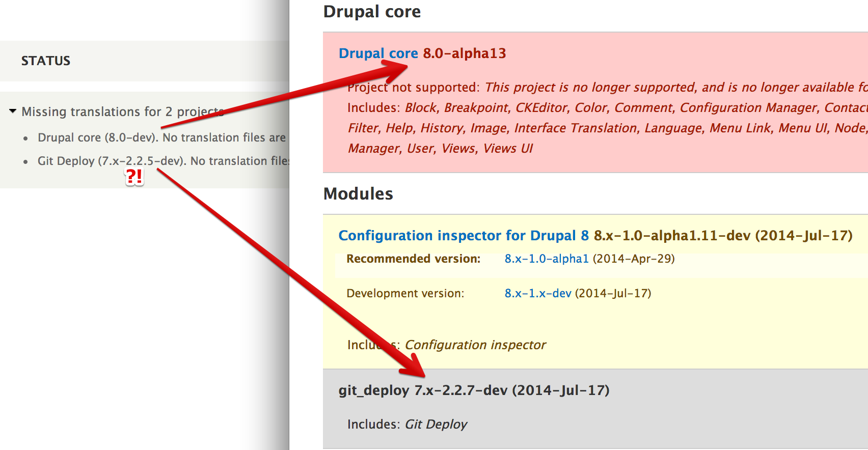Click the 'Development version:' label
Viewport: 868px width, 450px height.
405,293
